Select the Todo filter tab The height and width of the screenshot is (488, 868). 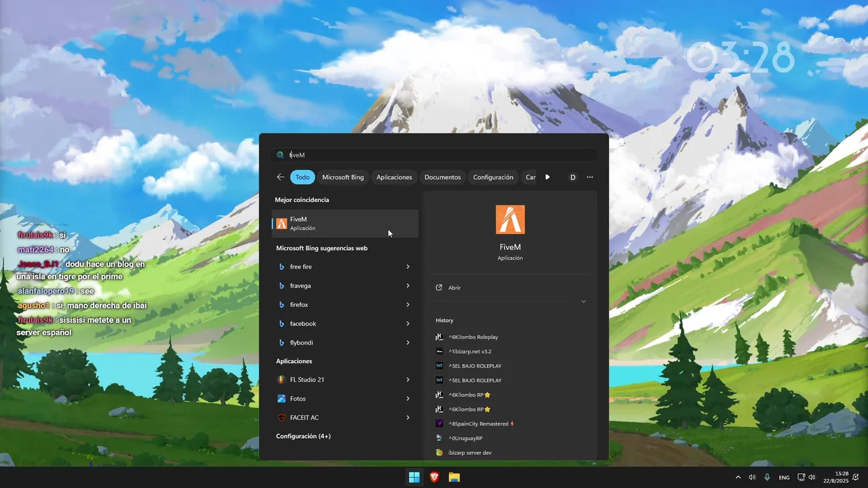click(x=302, y=177)
